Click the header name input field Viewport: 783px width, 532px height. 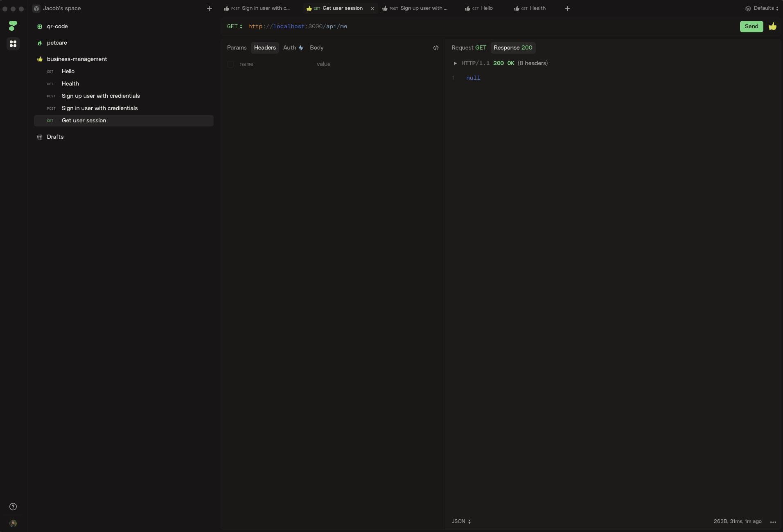coord(275,64)
